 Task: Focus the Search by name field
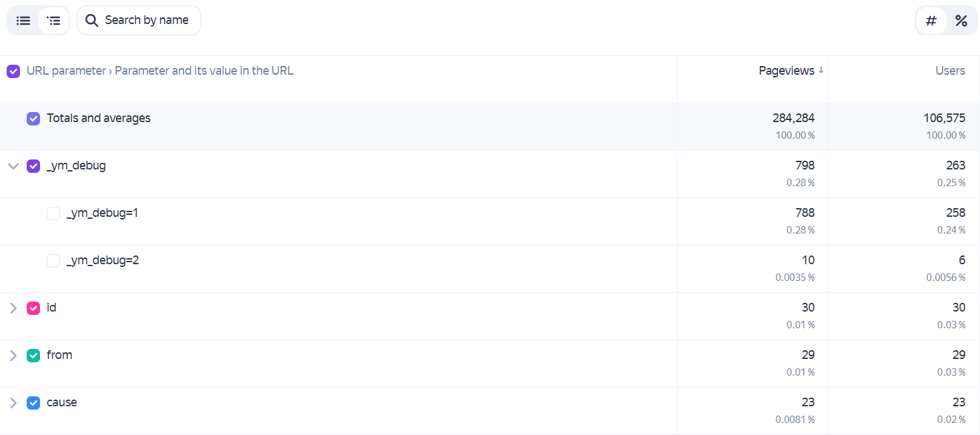pyautogui.click(x=139, y=21)
